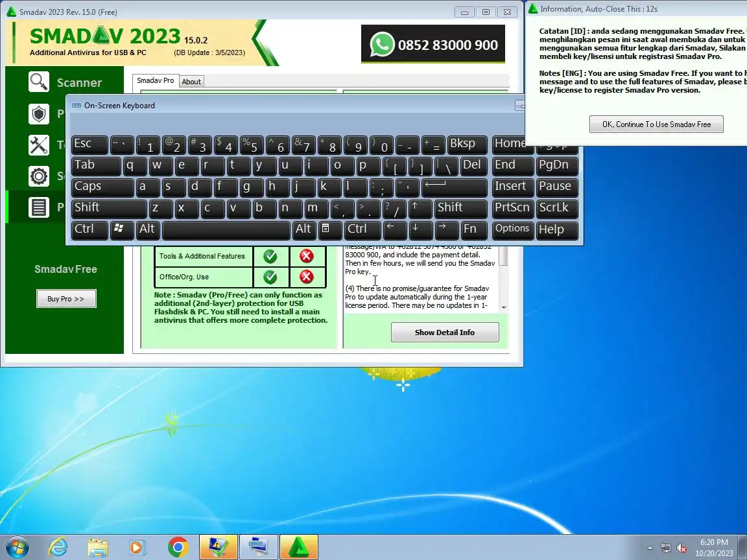Open the wrench Tools icon in Smadav
Image resolution: width=747 pixels, height=560 pixels.
39,145
